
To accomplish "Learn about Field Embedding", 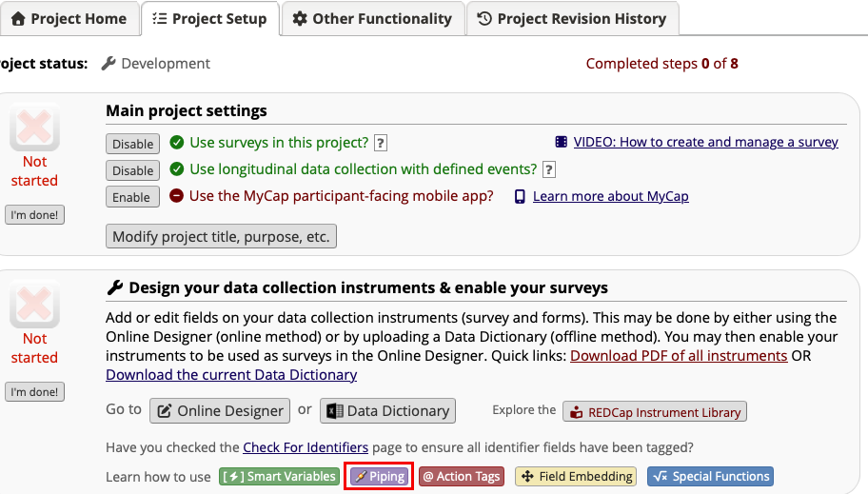I will [576, 476].
